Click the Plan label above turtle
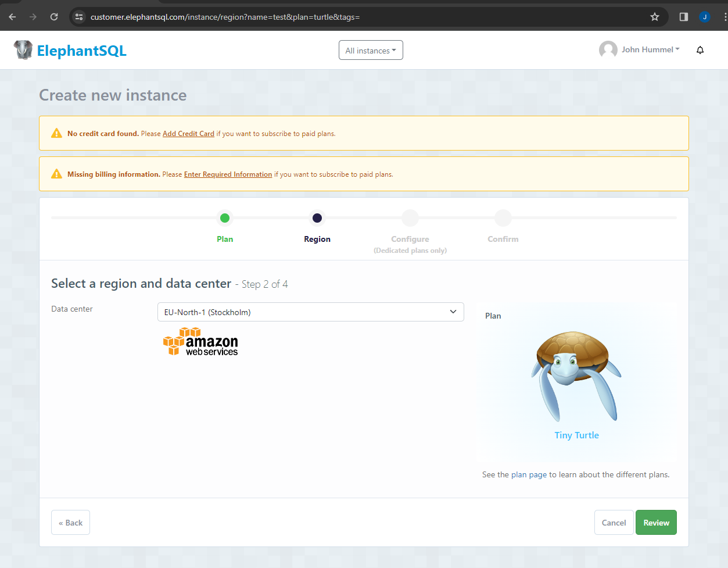This screenshot has width=728, height=568. [493, 316]
